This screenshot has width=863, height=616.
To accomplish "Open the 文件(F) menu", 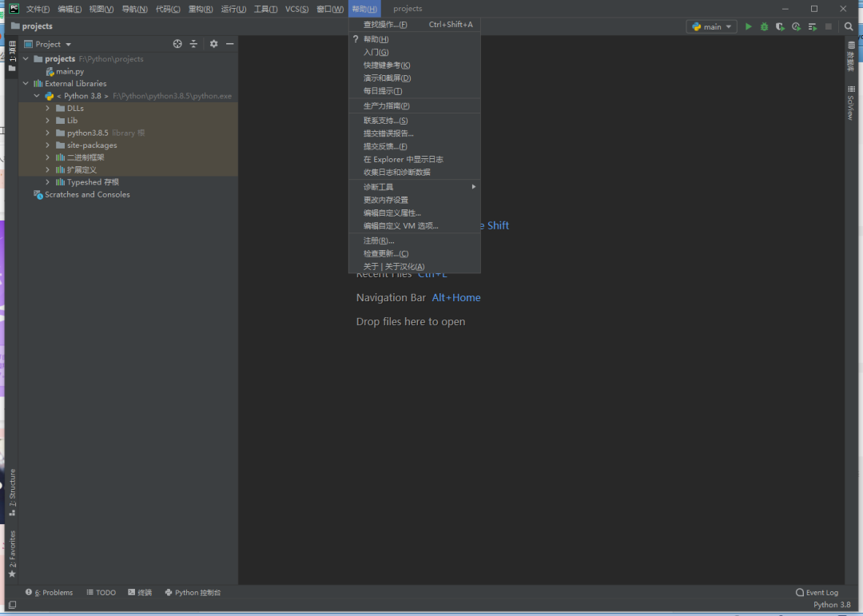I will click(38, 9).
